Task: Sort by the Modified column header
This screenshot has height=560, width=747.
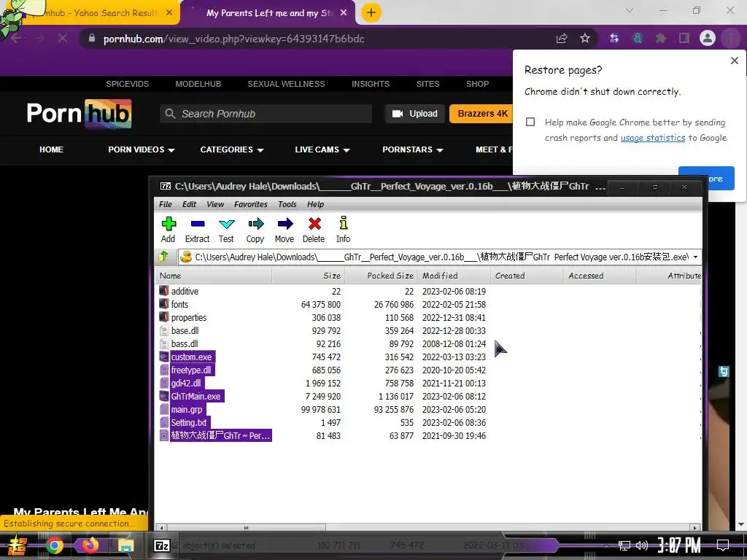Action: (x=454, y=276)
